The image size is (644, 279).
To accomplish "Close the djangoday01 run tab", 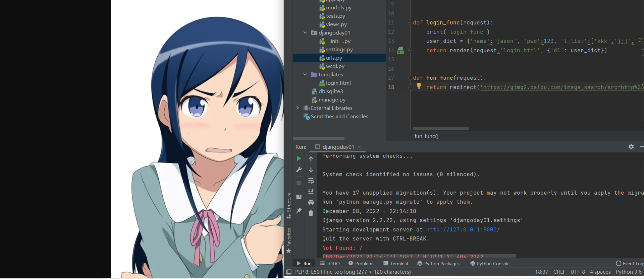I will 359,147.
